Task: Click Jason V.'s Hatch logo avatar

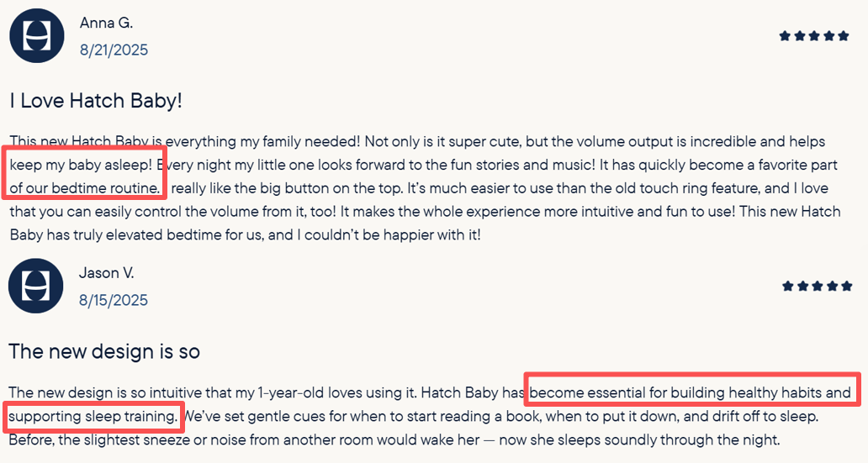Action: pyautogui.click(x=36, y=287)
